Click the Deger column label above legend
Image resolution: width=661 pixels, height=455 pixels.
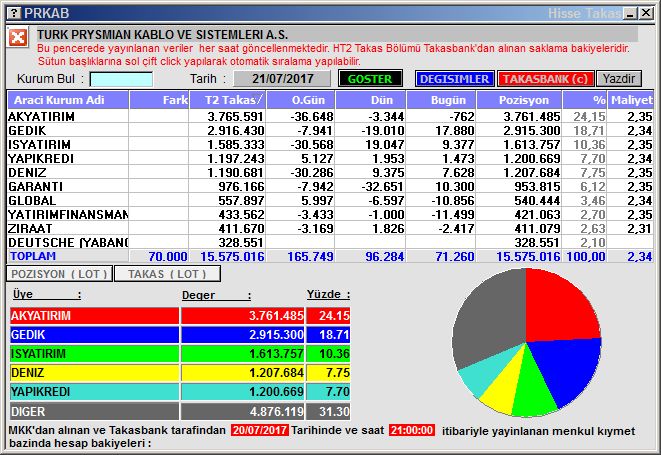coord(216,295)
